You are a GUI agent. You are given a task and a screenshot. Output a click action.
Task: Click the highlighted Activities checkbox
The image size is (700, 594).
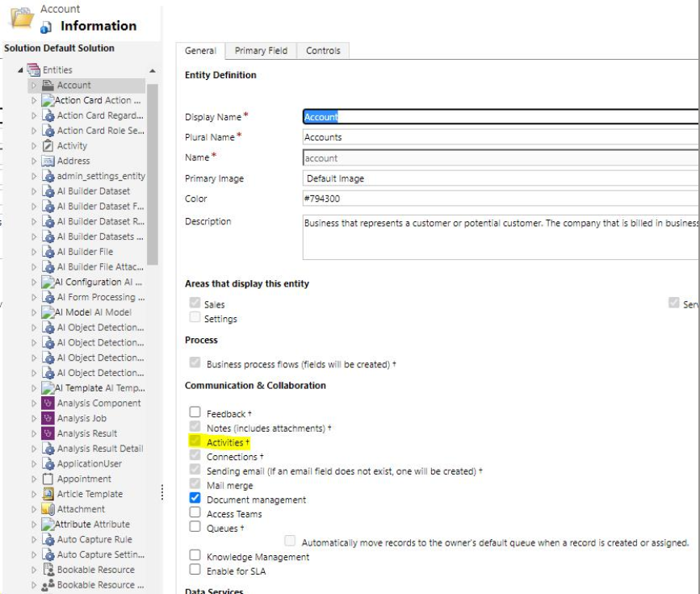coord(195,441)
